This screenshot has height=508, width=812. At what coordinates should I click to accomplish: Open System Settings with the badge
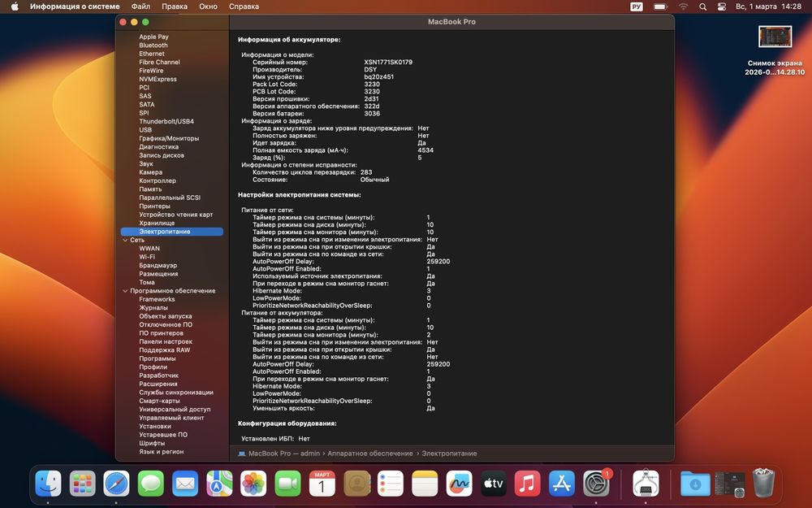pyautogui.click(x=597, y=484)
